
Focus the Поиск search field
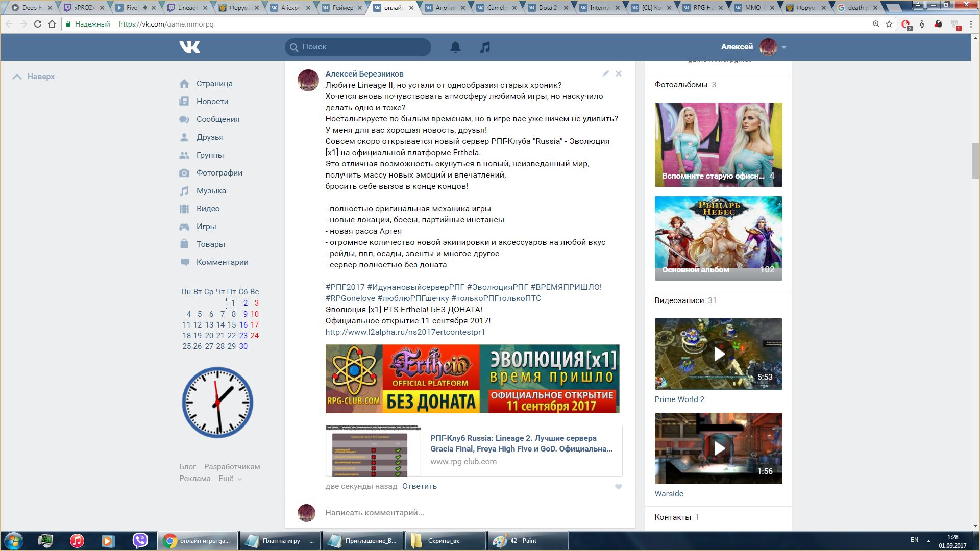(x=358, y=47)
